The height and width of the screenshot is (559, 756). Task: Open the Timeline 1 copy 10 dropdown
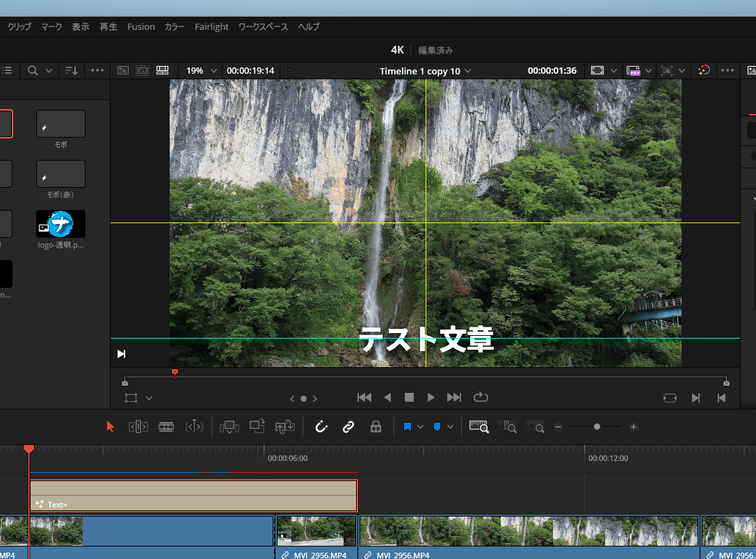(x=467, y=72)
